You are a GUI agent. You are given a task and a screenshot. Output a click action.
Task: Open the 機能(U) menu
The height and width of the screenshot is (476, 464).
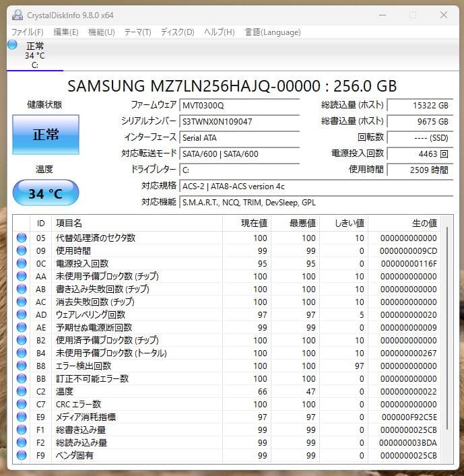tap(102, 32)
